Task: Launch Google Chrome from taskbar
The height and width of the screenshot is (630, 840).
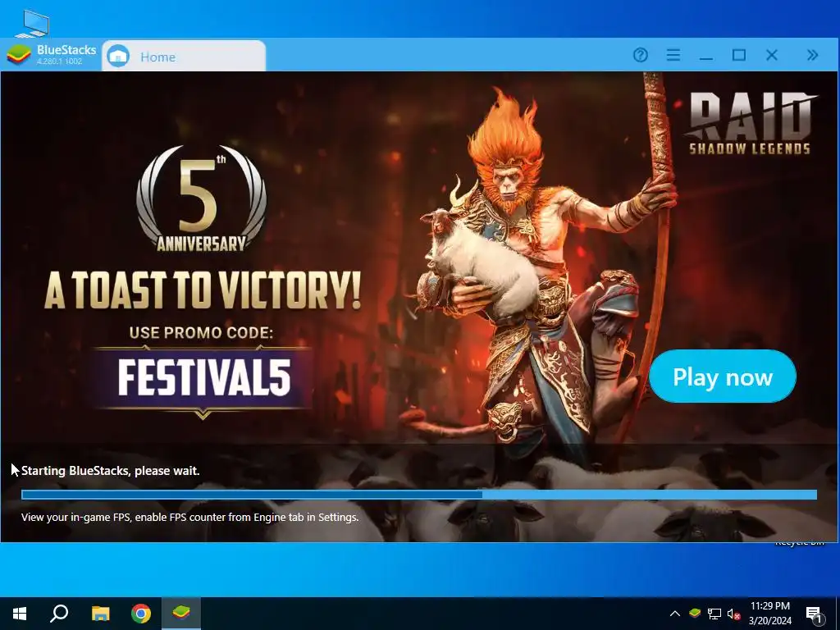Action: (x=141, y=614)
